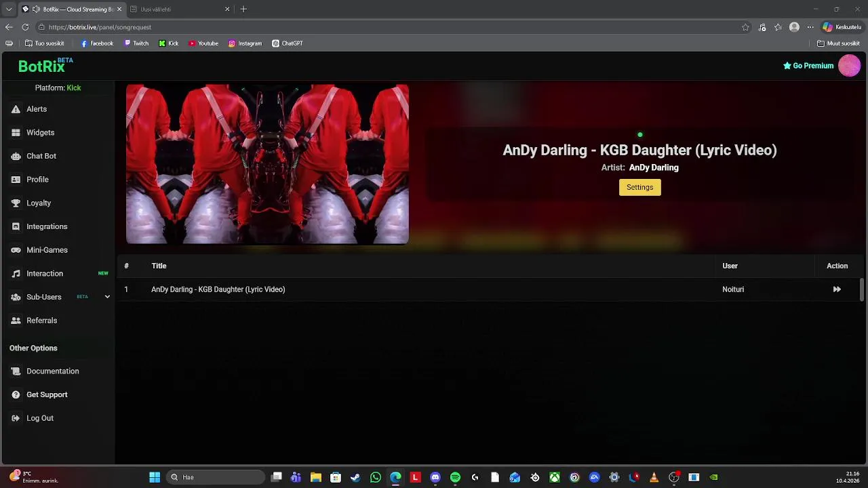Open Tuo suosikit bookmarks folder
This screenshot has width=868, height=488.
click(45, 43)
